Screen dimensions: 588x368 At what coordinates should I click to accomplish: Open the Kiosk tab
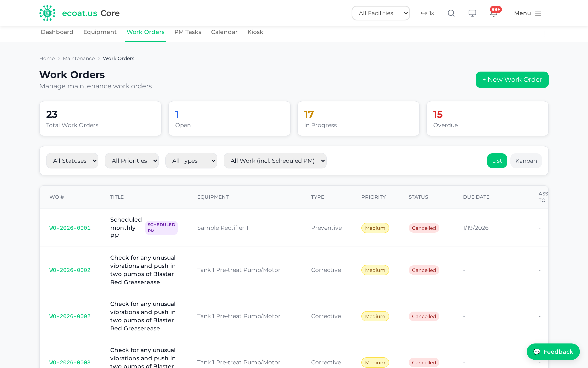coord(255,32)
